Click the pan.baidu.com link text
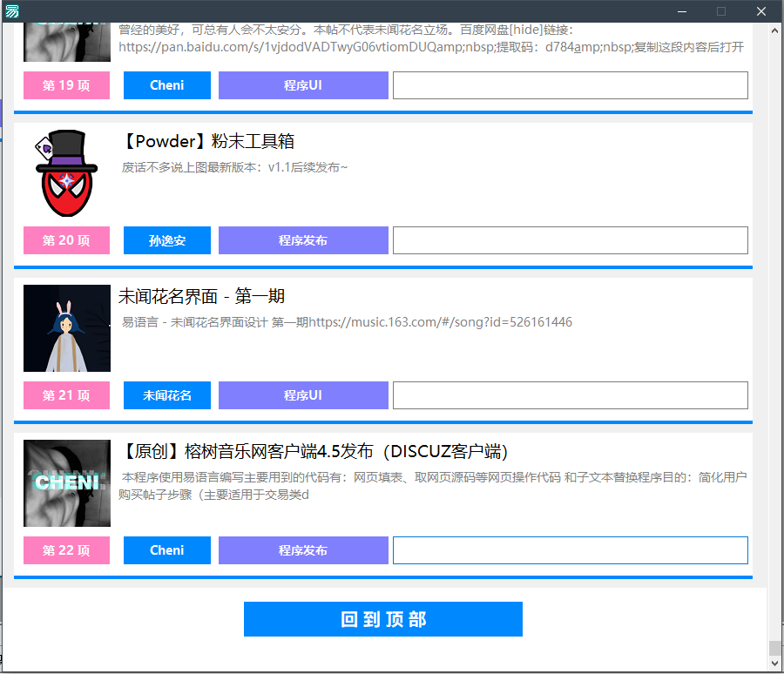This screenshot has height=674, width=784. pos(431,48)
